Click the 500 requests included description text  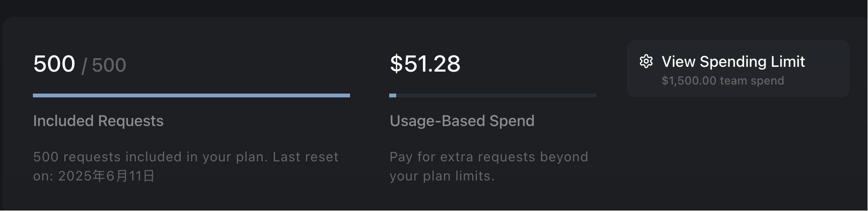coord(186,166)
